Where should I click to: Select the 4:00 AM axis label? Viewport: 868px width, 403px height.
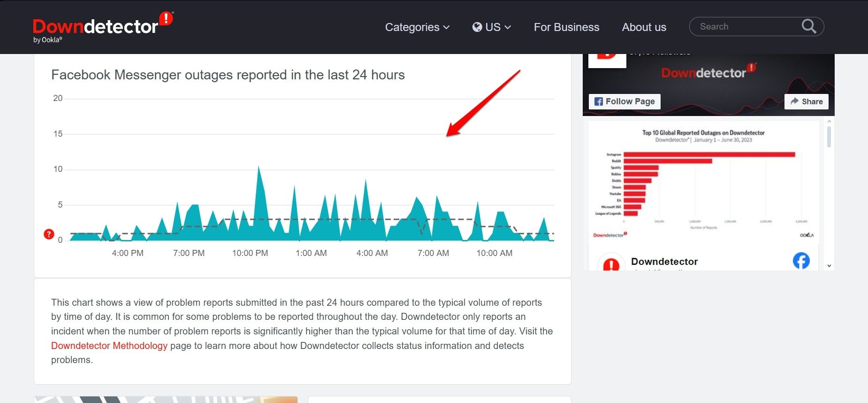point(372,253)
